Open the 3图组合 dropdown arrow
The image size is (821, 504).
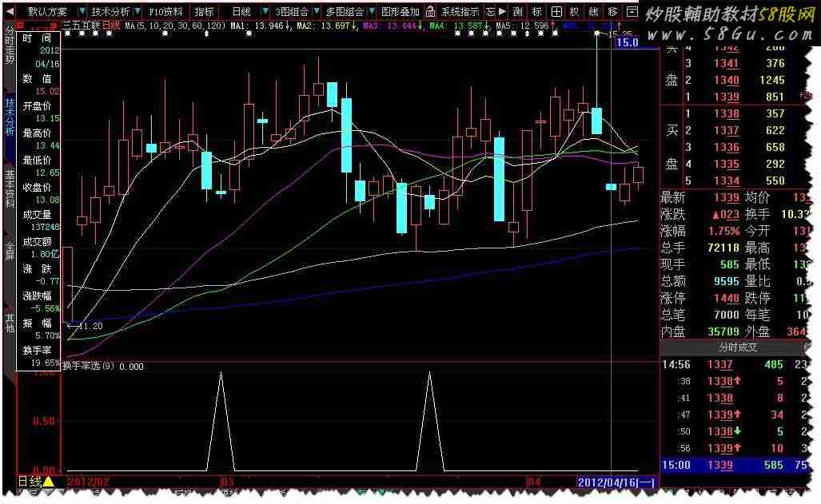coord(316,12)
